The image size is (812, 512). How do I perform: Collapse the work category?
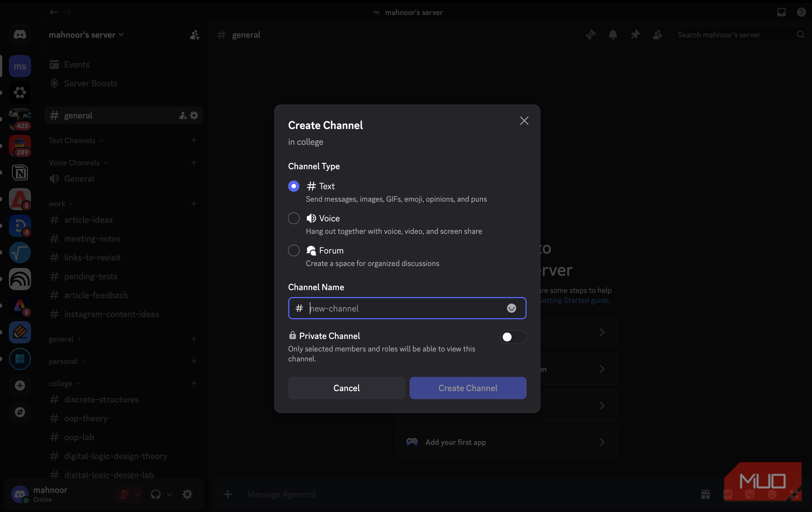61,204
